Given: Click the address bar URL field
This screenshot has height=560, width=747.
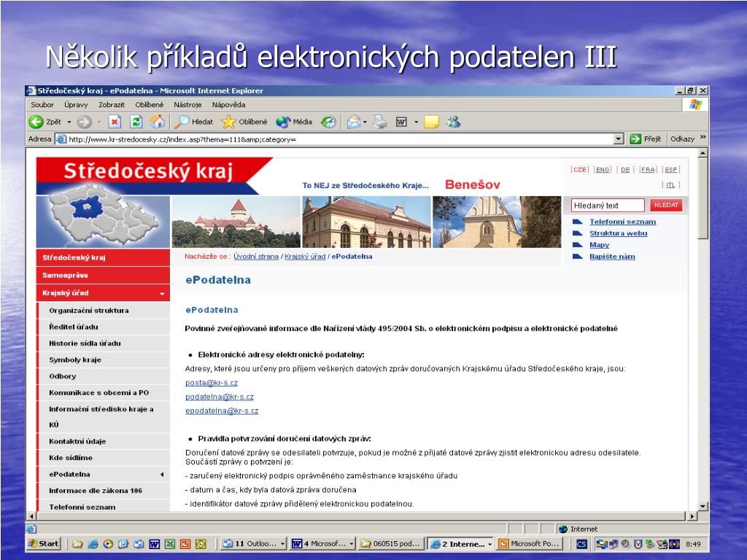Looking at the screenshot, I should point(335,139).
